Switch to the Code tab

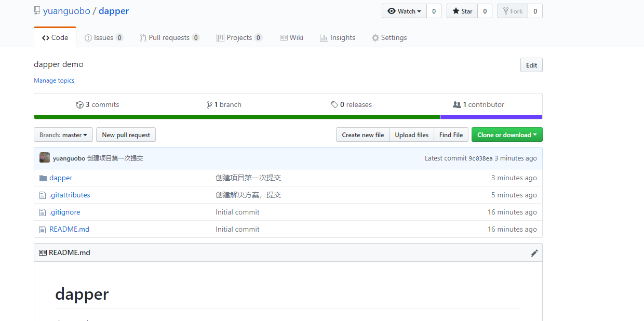pos(55,37)
